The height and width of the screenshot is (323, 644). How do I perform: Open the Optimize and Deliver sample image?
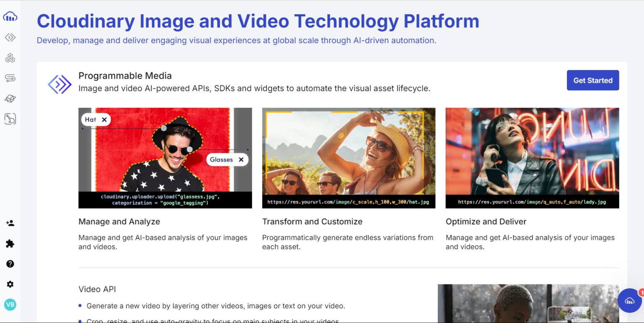pyautogui.click(x=532, y=158)
